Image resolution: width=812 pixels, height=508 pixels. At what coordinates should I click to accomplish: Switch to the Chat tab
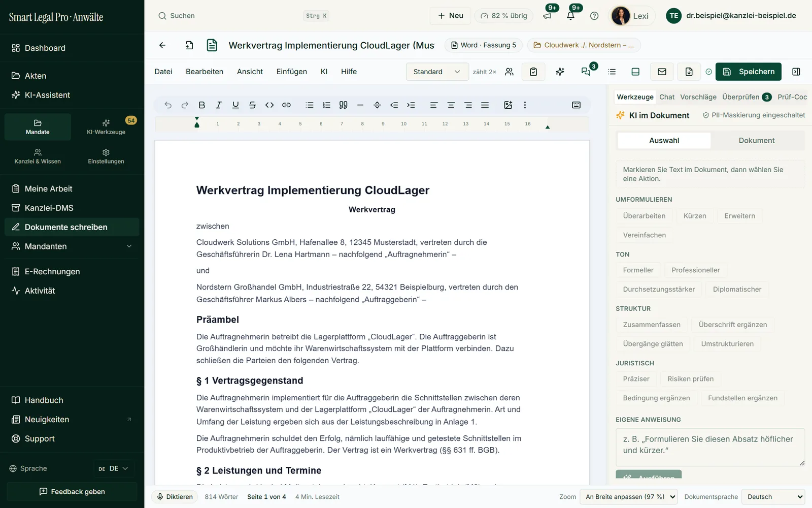click(x=667, y=97)
